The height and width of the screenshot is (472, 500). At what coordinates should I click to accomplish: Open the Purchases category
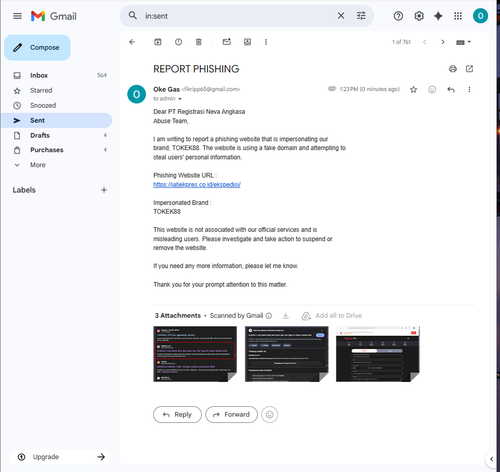point(57,150)
